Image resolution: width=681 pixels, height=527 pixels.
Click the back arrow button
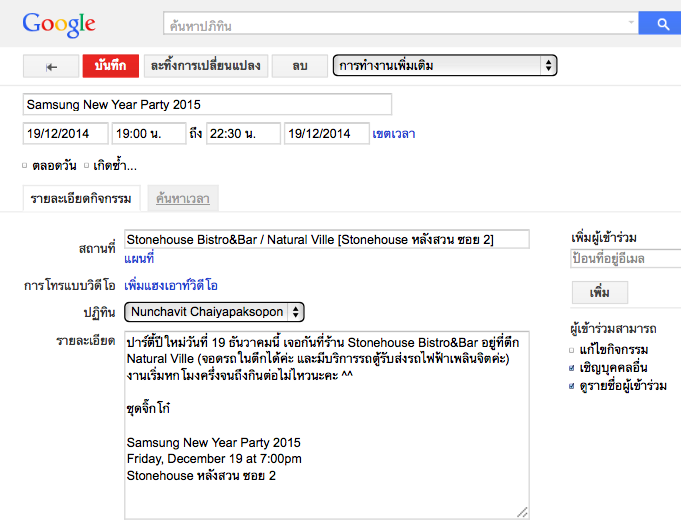pyautogui.click(x=51, y=66)
